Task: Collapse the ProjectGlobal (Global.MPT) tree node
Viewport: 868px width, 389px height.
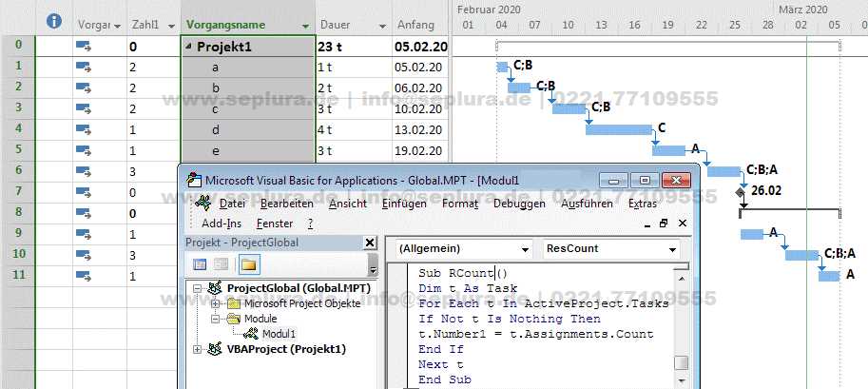Action: tap(199, 288)
